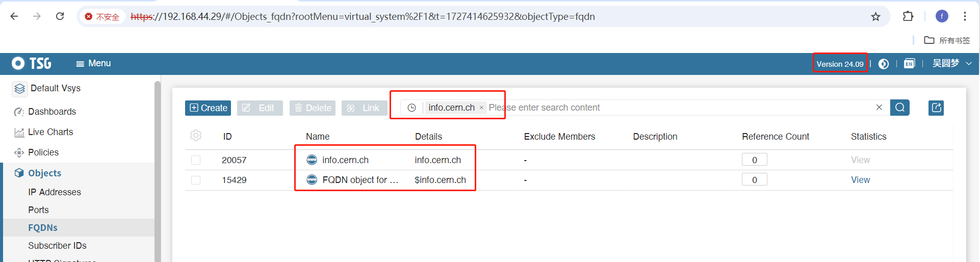The height and width of the screenshot is (262, 980).
Task: Bookmark this page with star icon
Action: click(875, 17)
